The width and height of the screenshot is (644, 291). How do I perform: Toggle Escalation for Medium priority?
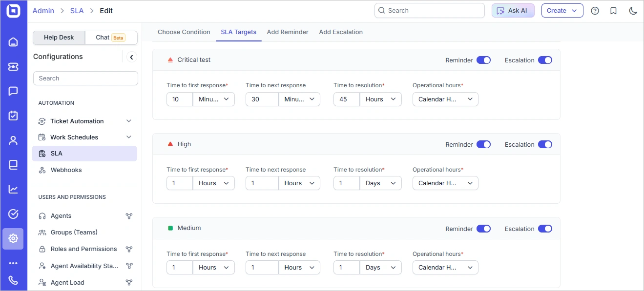pyautogui.click(x=545, y=229)
